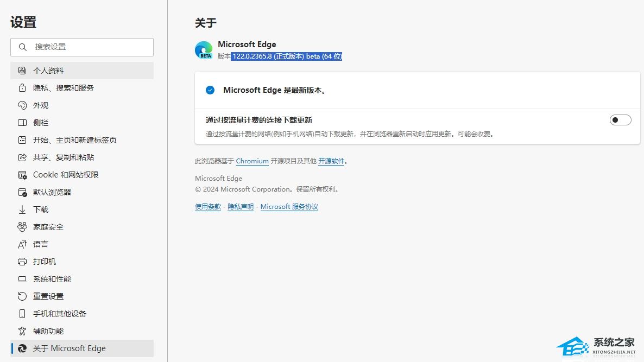Viewport: 644px width, 362px height.
Task: Open the Microsoft 服务协议 link
Action: [x=289, y=207]
